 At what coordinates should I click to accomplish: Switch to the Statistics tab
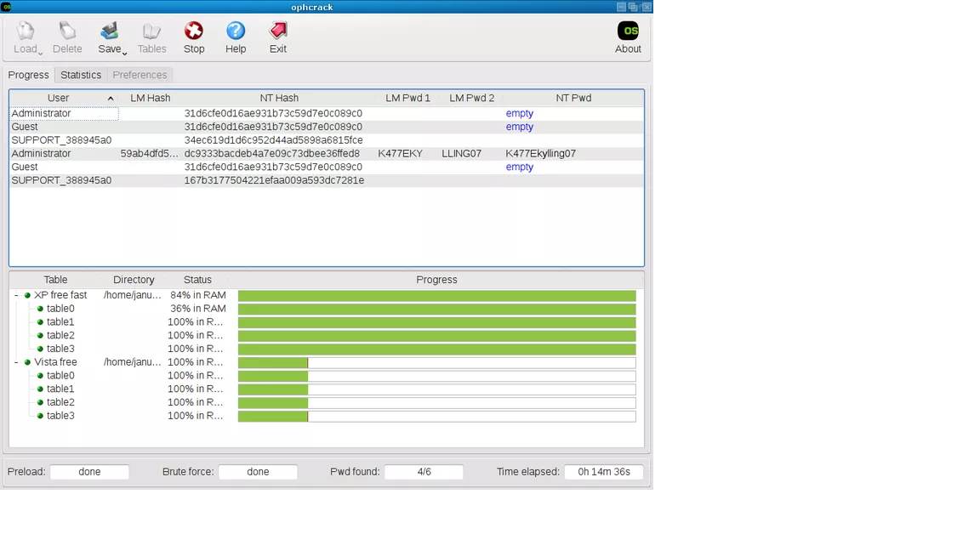81,75
